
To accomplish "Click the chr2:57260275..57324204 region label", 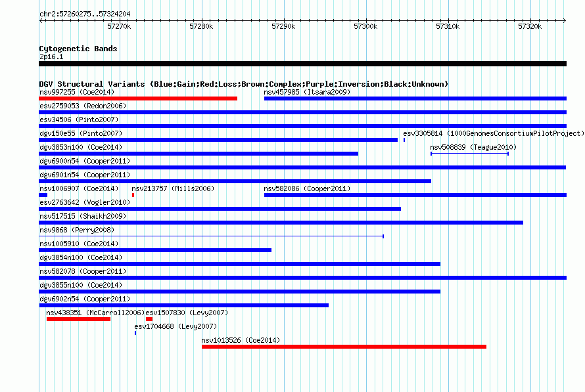I will 85,14.
